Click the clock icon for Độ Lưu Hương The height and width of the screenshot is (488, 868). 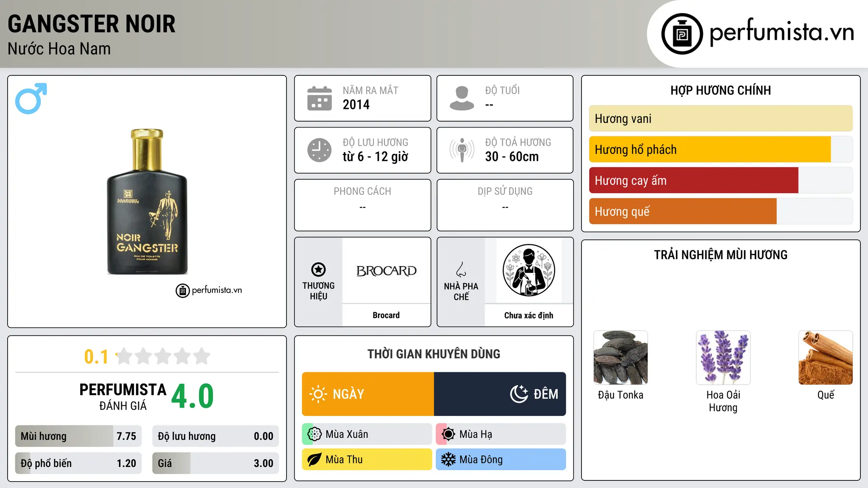(x=320, y=150)
